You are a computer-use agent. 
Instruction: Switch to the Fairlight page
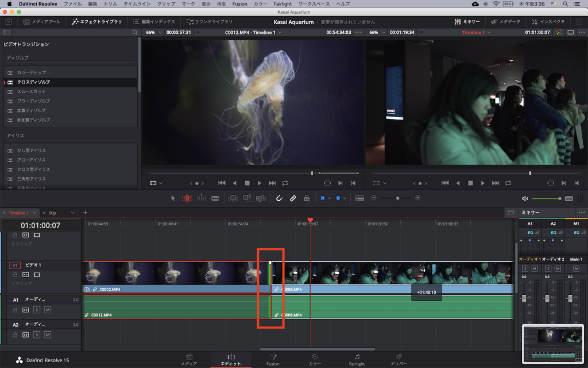coord(357,359)
